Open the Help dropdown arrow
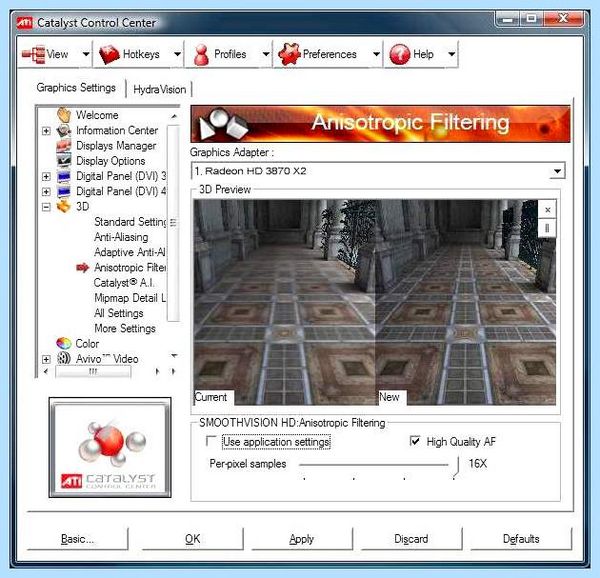Image resolution: width=600 pixels, height=578 pixels. click(452, 54)
